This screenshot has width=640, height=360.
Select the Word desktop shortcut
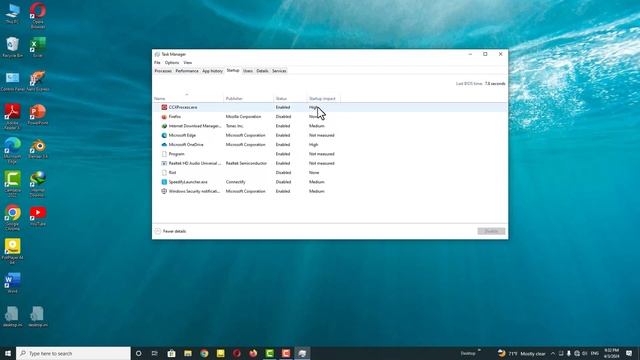tap(12, 283)
